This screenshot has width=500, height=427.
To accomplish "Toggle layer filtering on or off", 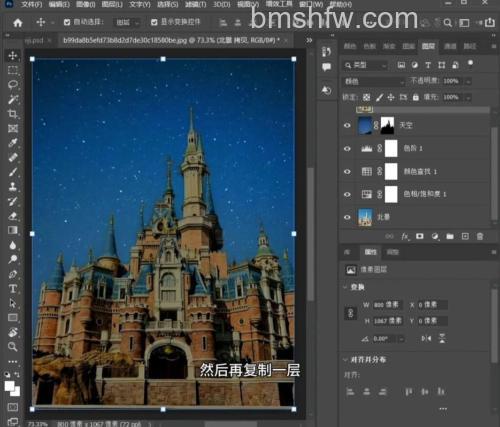I will click(470, 63).
